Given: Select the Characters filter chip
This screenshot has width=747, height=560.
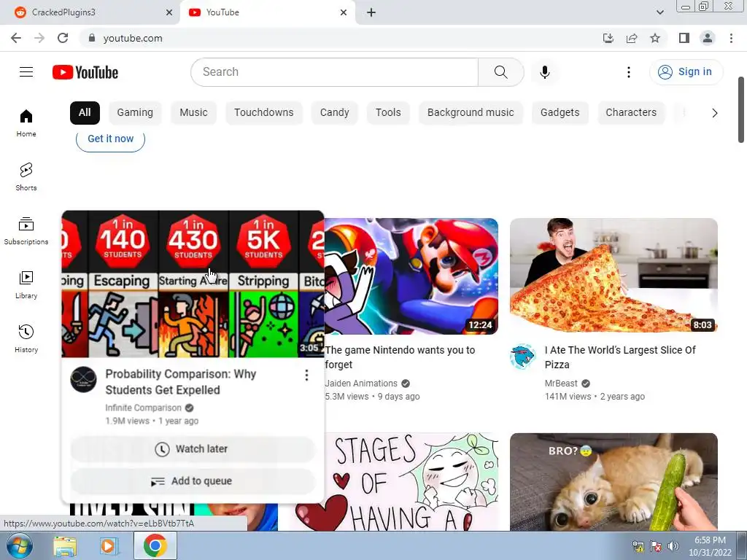Looking at the screenshot, I should (x=631, y=113).
